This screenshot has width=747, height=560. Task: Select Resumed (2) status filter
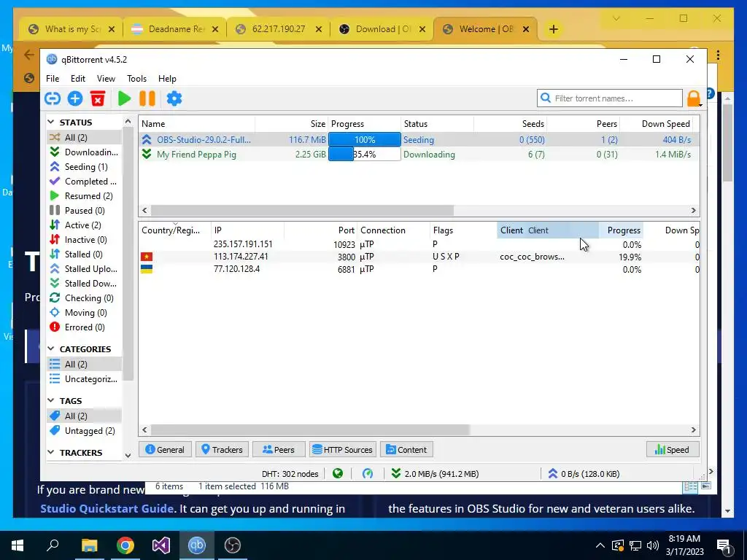pyautogui.click(x=85, y=195)
